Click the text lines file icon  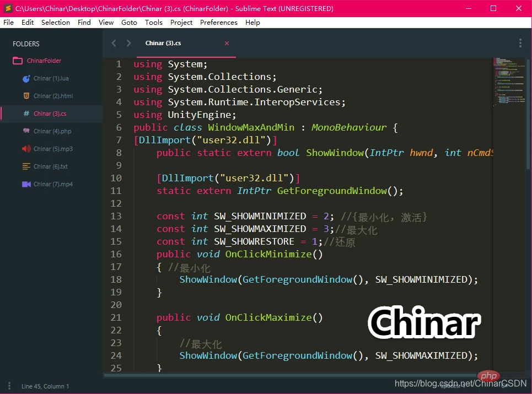point(26,166)
